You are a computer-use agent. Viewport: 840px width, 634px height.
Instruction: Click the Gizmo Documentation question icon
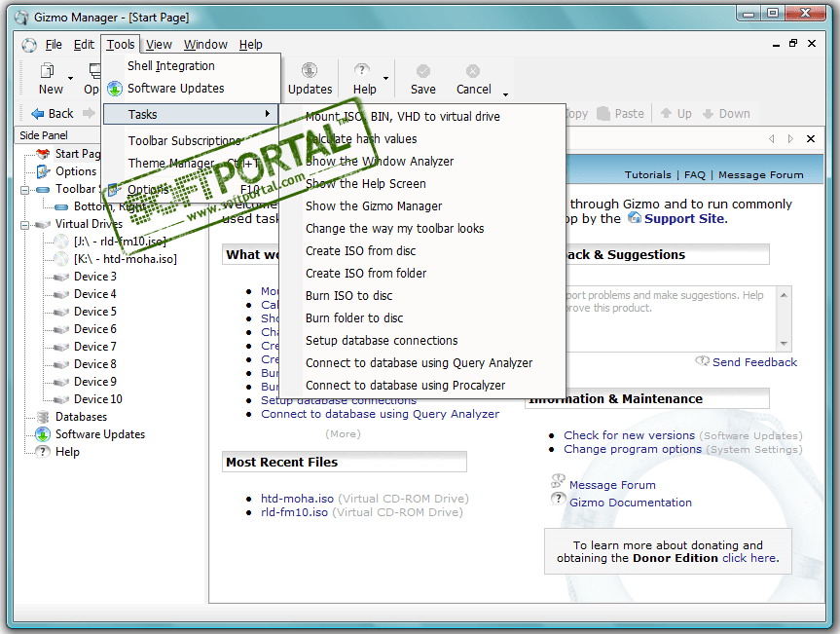(558, 499)
